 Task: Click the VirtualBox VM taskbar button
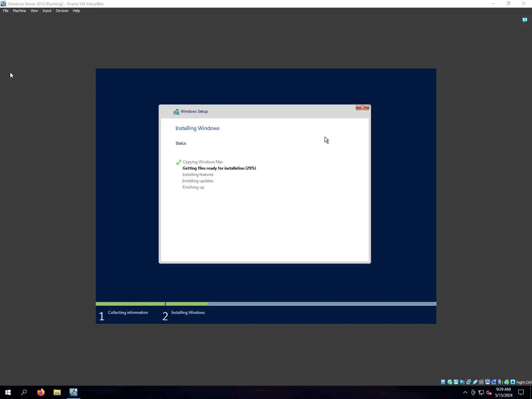pos(73,392)
